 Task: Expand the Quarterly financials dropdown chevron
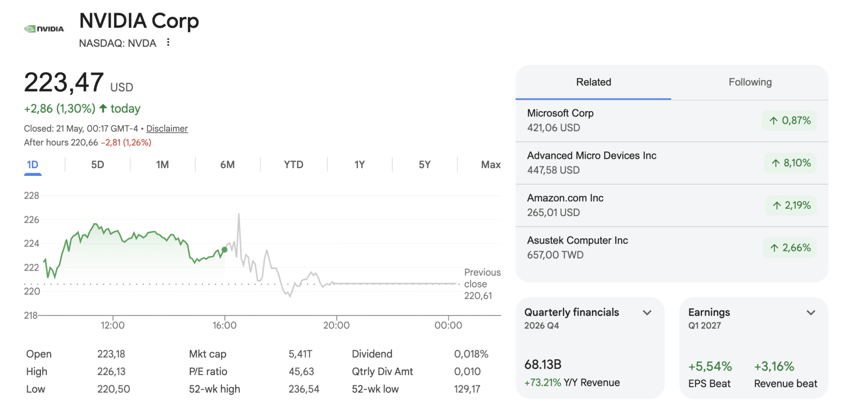point(647,313)
